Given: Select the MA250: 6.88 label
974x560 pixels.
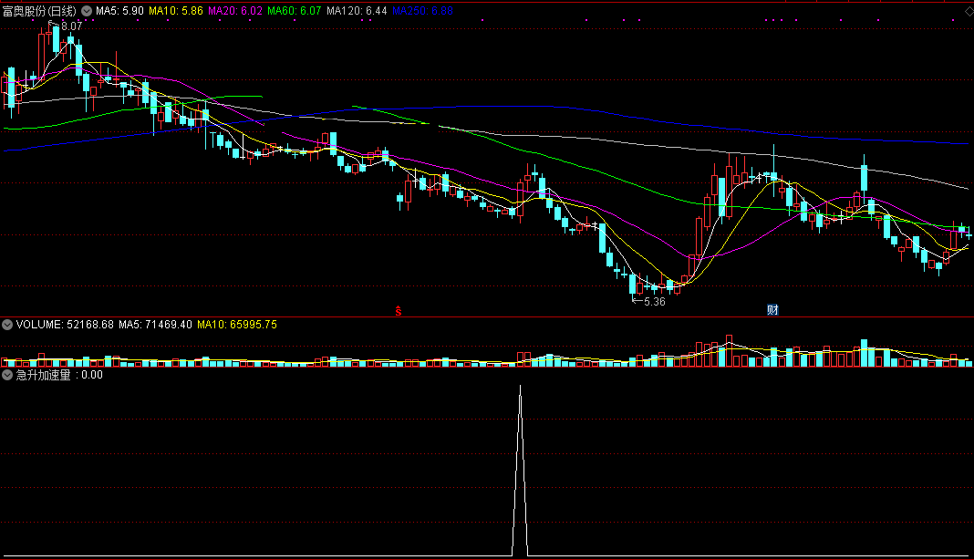Looking at the screenshot, I should point(422,11).
